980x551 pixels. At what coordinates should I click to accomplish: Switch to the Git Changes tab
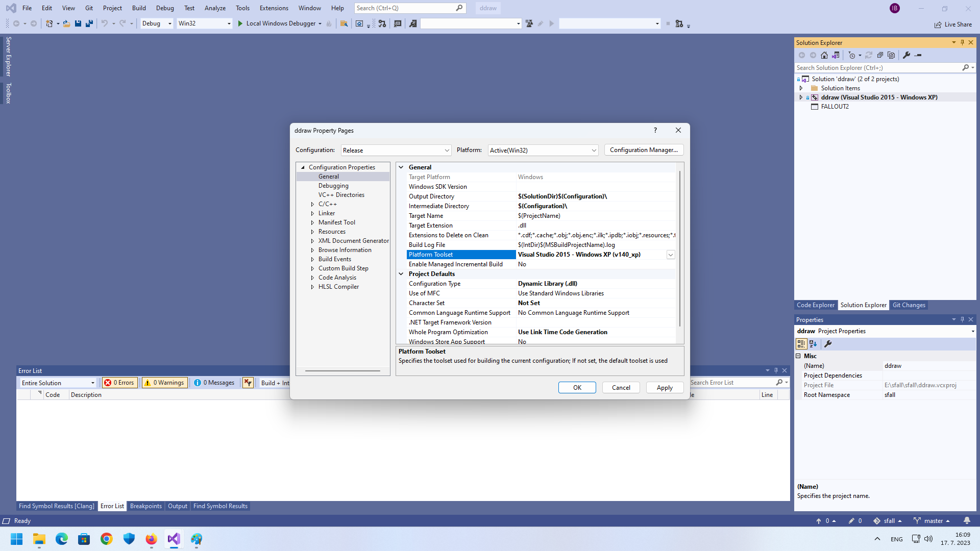pyautogui.click(x=909, y=305)
